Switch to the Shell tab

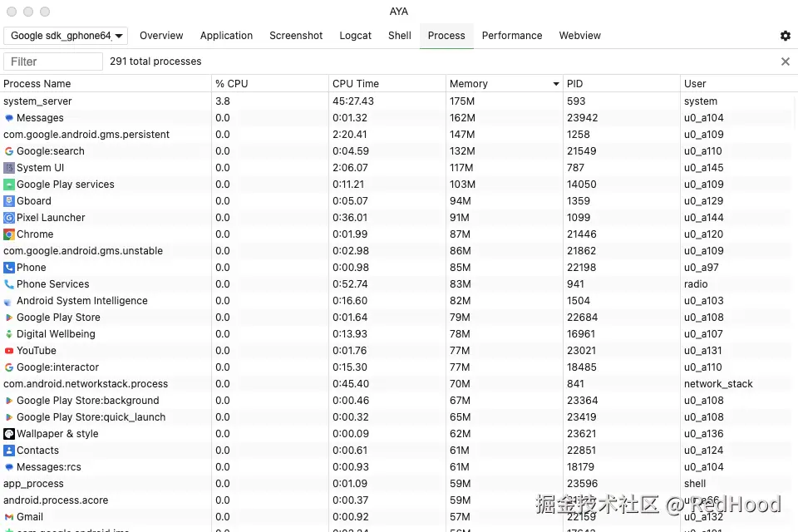pyautogui.click(x=400, y=36)
